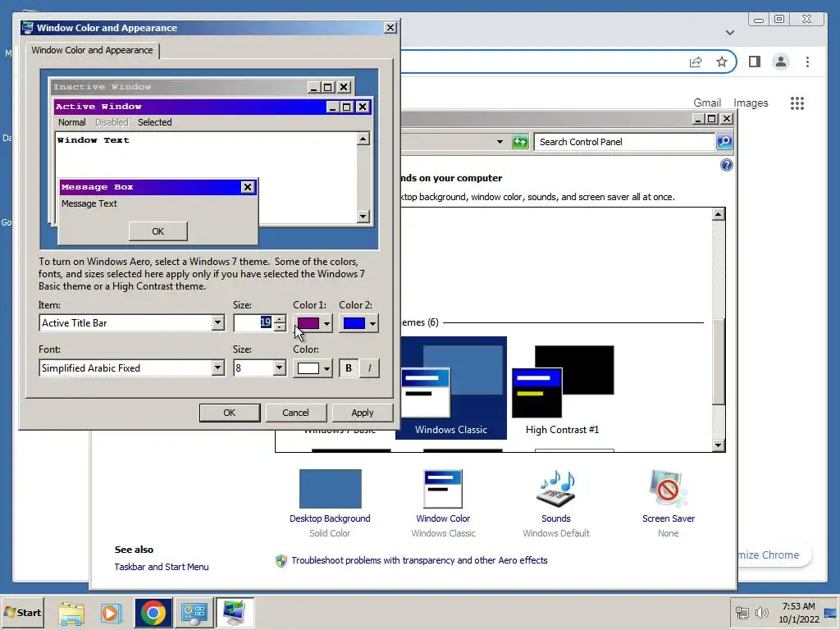840x630 pixels.
Task: Open the taskbar clock showing 7:53 AM
Action: (798, 613)
